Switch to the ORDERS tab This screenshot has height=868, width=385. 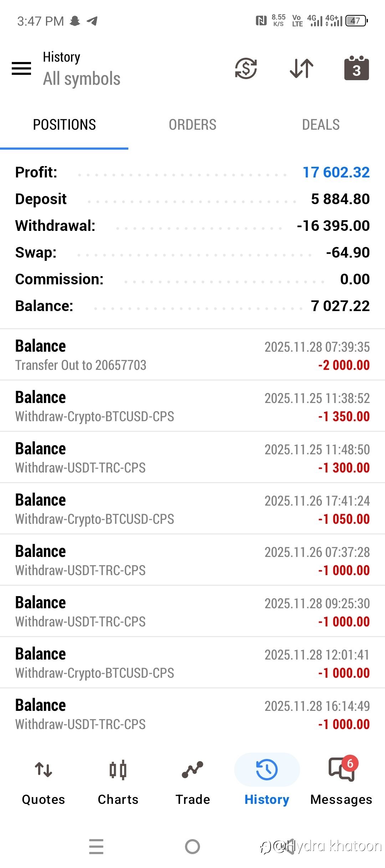coord(192,125)
